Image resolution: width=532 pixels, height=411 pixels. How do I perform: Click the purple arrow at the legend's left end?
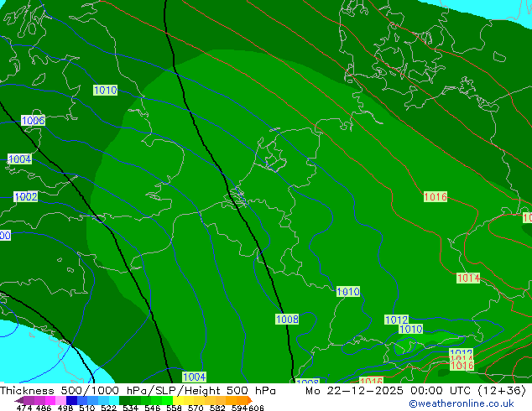pyautogui.click(x=18, y=400)
